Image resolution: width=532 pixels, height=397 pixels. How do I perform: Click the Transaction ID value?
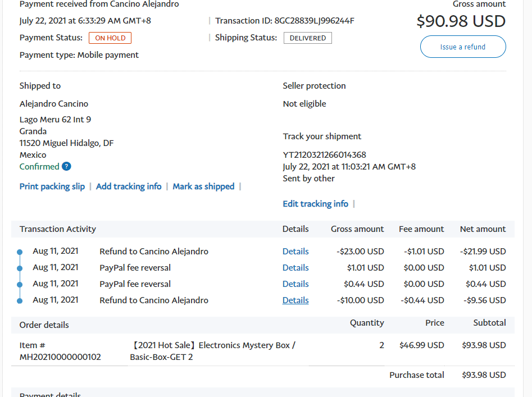click(314, 21)
